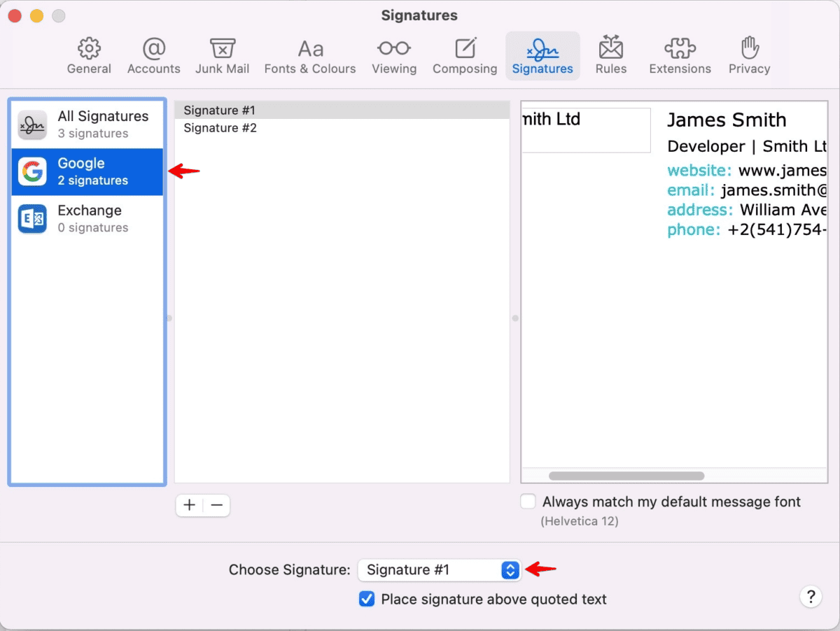Open the Privacy hand icon
This screenshot has height=631, width=840.
click(x=749, y=50)
